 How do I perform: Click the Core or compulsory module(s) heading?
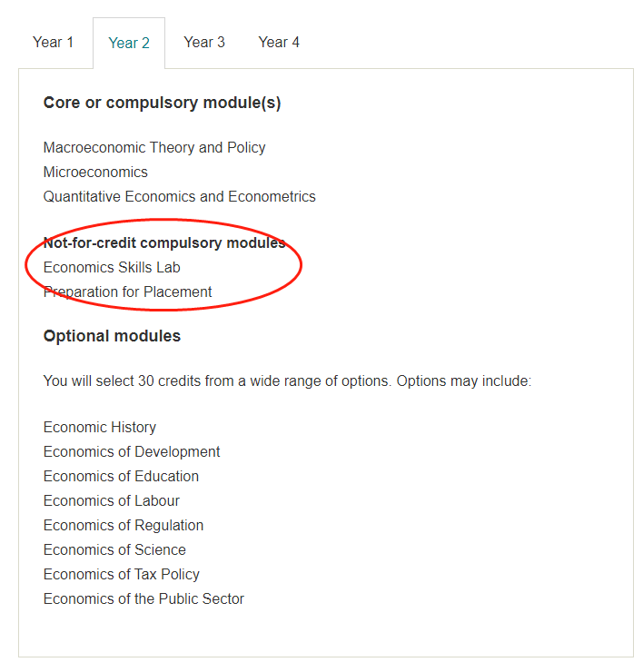[x=162, y=103]
